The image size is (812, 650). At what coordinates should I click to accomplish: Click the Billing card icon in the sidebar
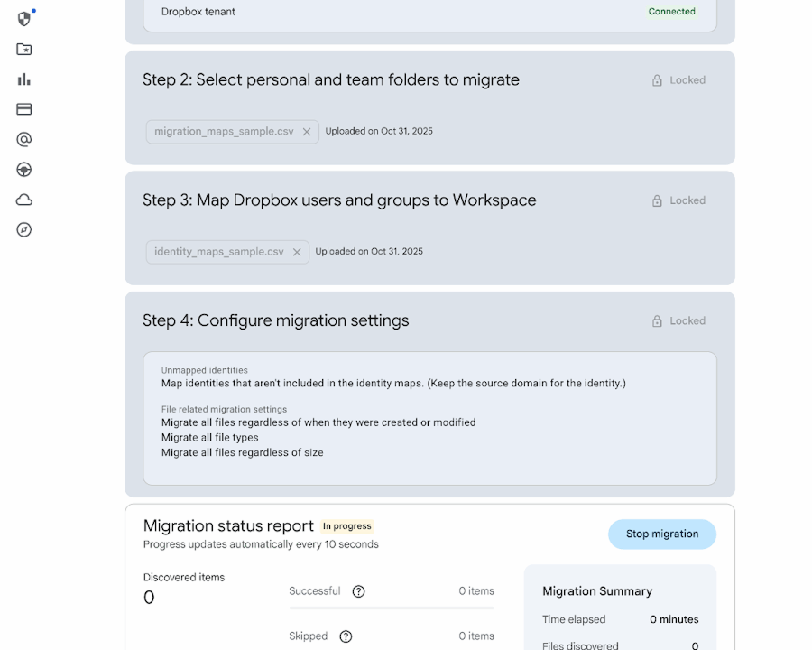[x=23, y=108]
